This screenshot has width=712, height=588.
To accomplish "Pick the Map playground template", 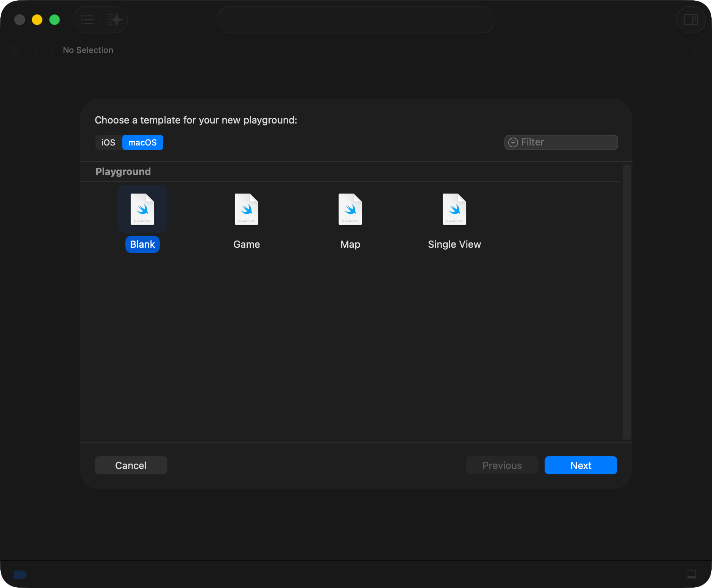I will (x=350, y=210).
